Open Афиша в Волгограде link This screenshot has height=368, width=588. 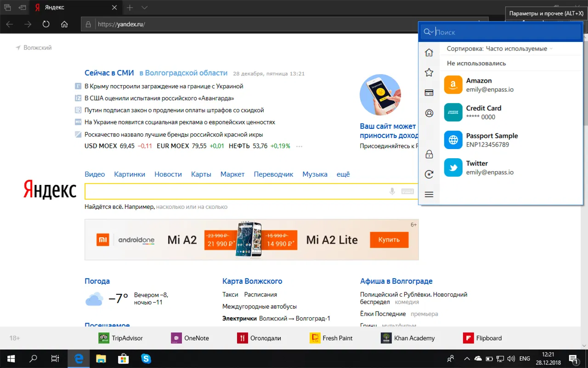click(396, 281)
